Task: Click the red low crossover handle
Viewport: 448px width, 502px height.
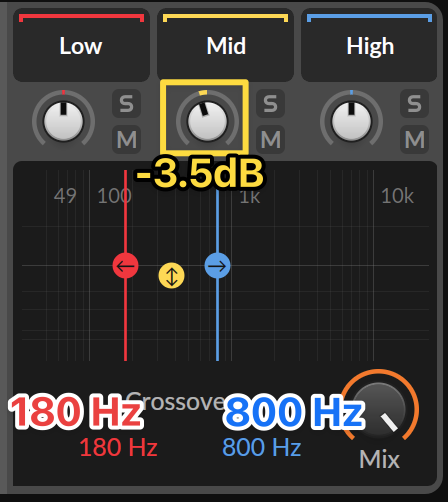Action: point(125,266)
